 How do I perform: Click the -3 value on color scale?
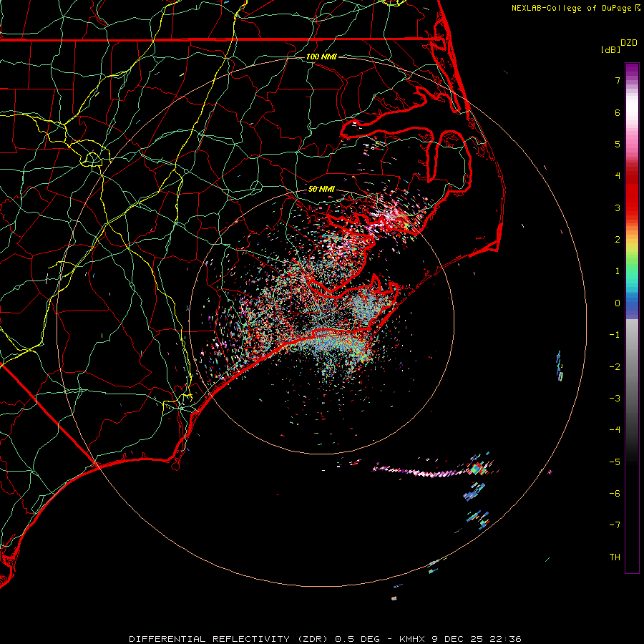click(x=615, y=399)
